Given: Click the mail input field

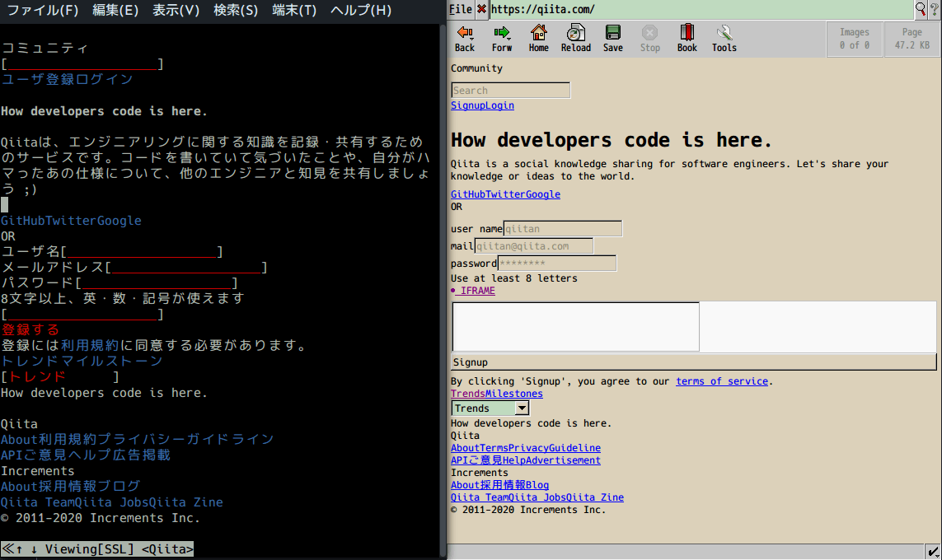Looking at the screenshot, I should 534,246.
